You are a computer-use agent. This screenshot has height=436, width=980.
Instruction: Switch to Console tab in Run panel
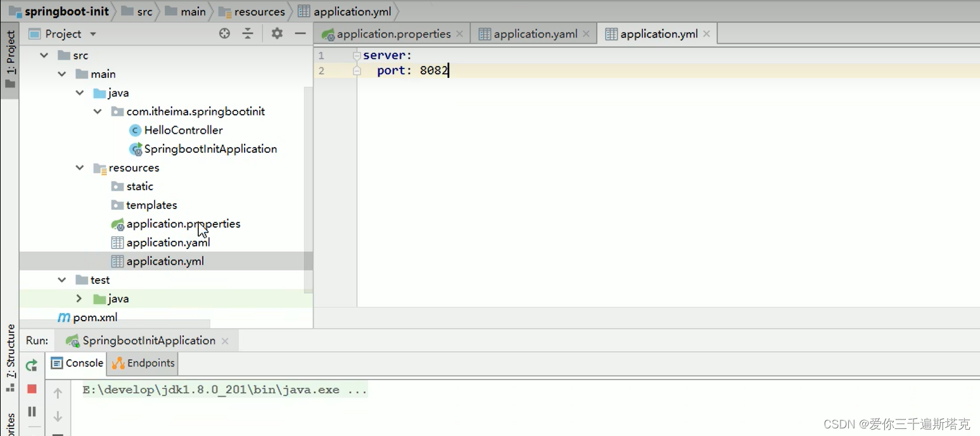pyautogui.click(x=77, y=363)
